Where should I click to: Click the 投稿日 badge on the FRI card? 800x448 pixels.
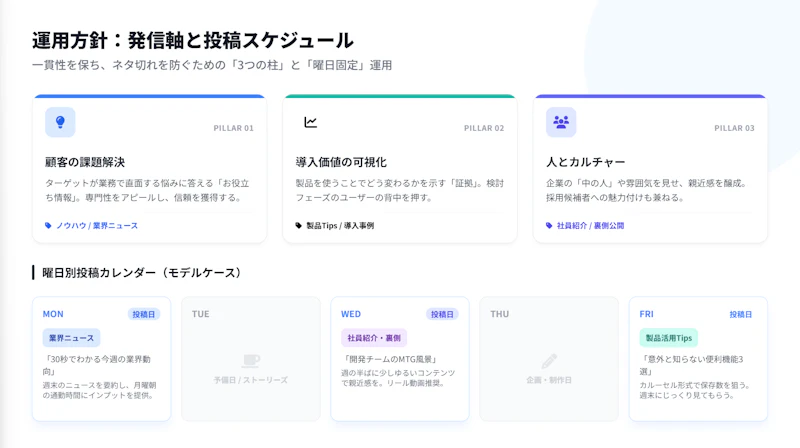click(740, 314)
